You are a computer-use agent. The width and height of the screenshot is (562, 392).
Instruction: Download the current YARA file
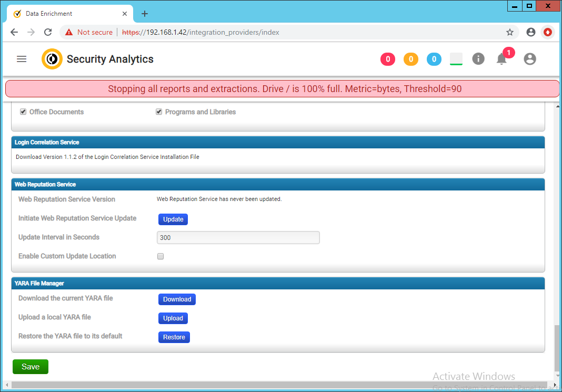177,299
